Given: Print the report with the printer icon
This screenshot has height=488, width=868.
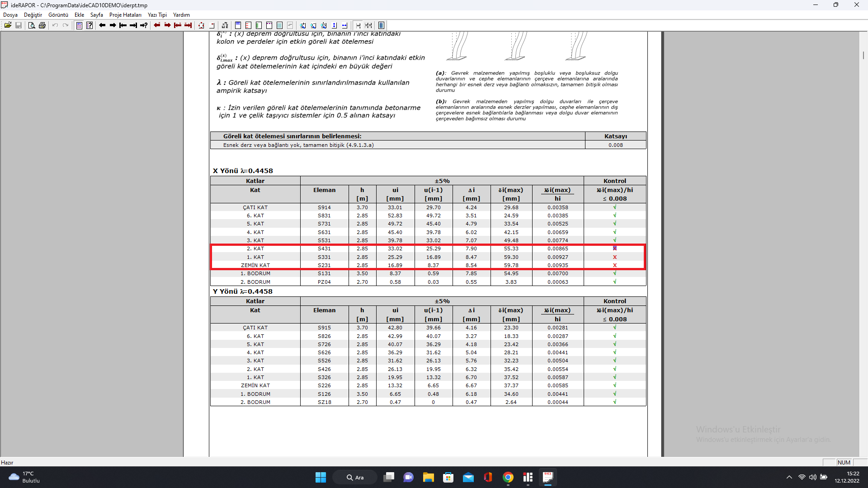Looking at the screenshot, I should (x=42, y=25).
